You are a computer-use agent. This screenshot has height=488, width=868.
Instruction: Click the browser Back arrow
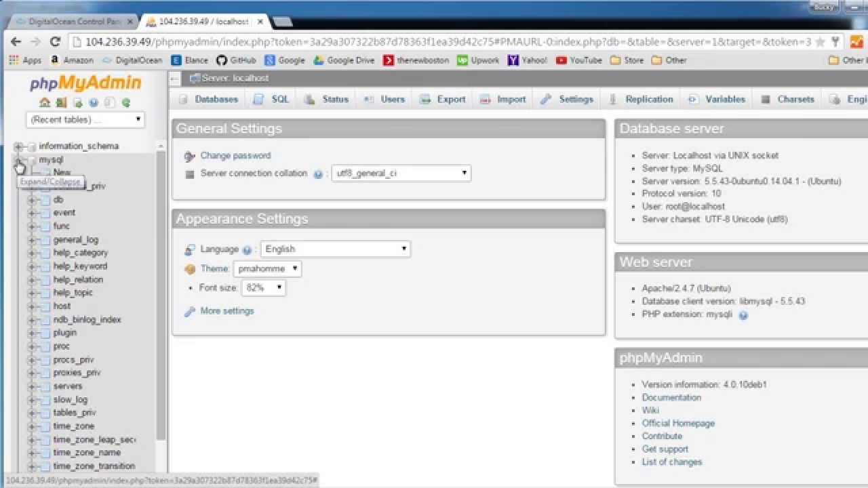pyautogui.click(x=16, y=42)
